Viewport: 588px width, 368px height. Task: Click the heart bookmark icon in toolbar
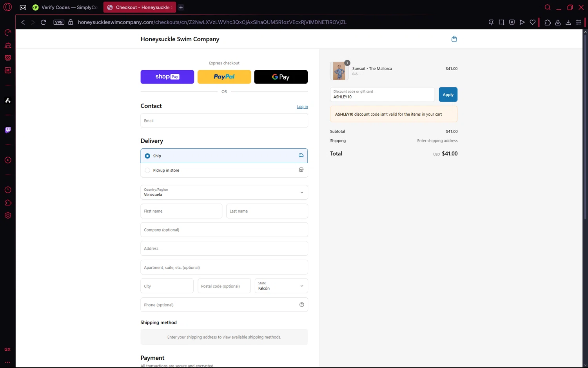532,22
